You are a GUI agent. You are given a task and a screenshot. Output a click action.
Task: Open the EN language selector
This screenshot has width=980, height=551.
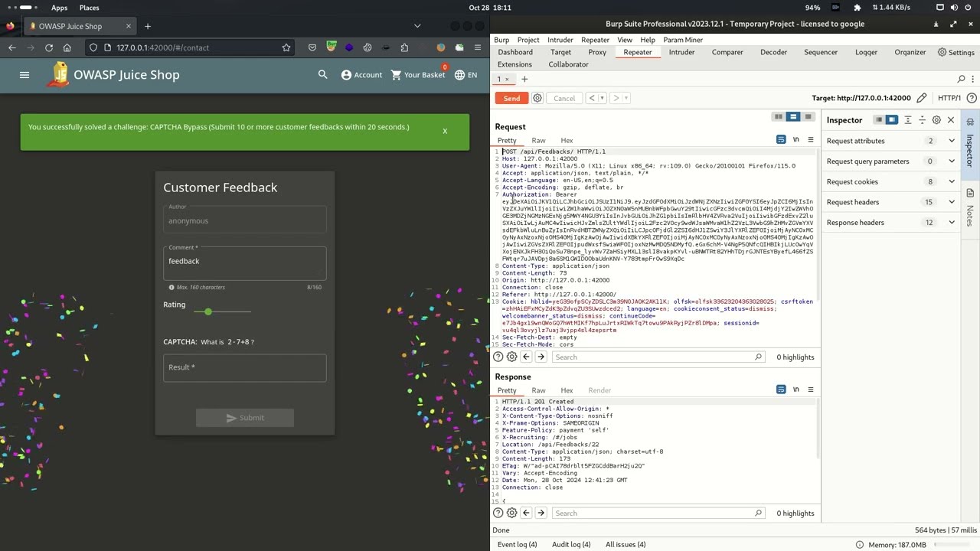(x=465, y=75)
